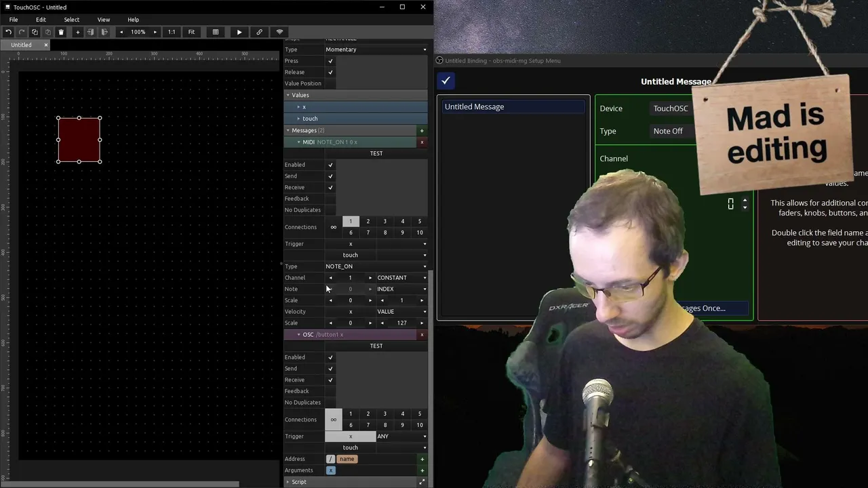Increase zoom with right arrow beside 100%

coord(155,32)
